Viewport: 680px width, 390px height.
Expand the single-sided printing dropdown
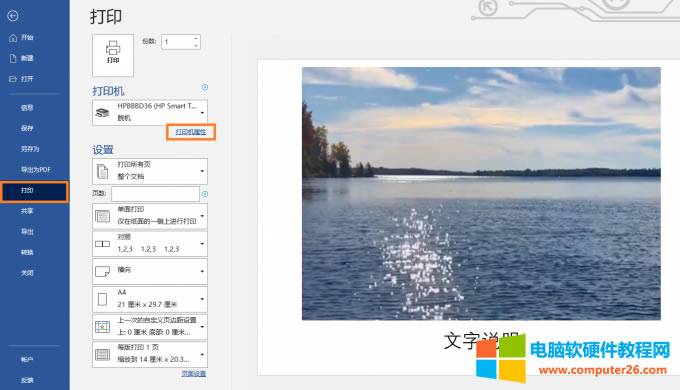point(150,216)
